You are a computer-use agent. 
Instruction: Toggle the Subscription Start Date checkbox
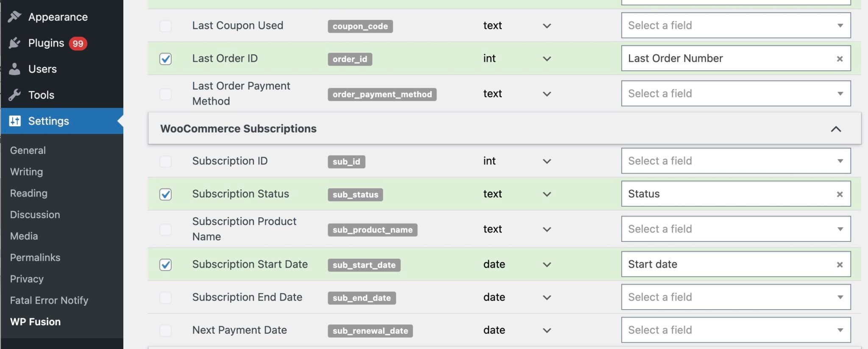tap(165, 265)
